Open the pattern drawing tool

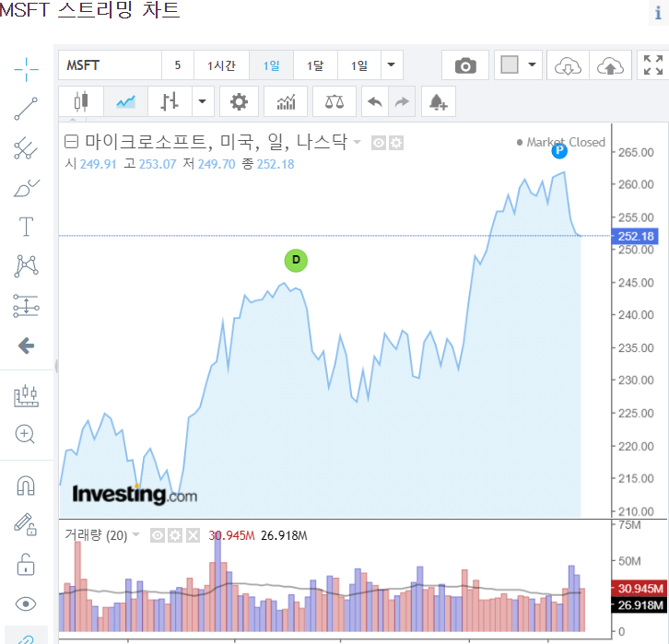point(26,266)
